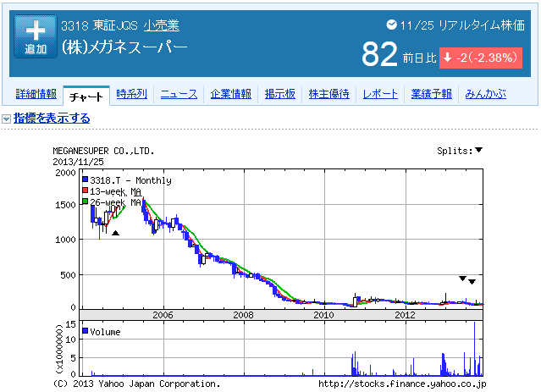Screen dimensions: 541x392
Task: Click the current price 82
Action: click(379, 54)
